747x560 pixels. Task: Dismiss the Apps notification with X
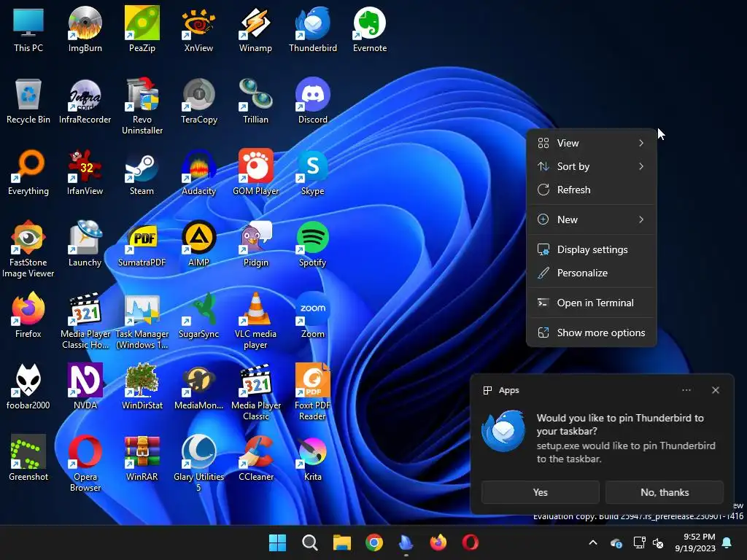click(716, 390)
